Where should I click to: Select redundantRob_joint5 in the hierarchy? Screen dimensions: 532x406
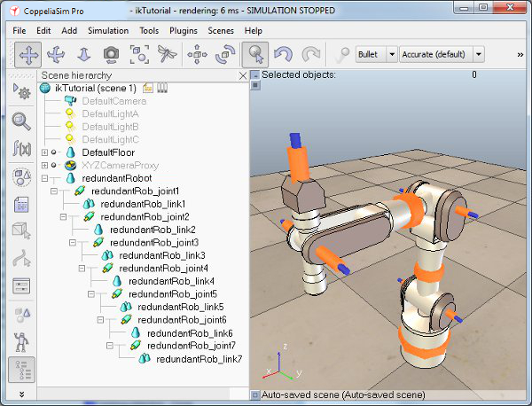[x=173, y=294]
